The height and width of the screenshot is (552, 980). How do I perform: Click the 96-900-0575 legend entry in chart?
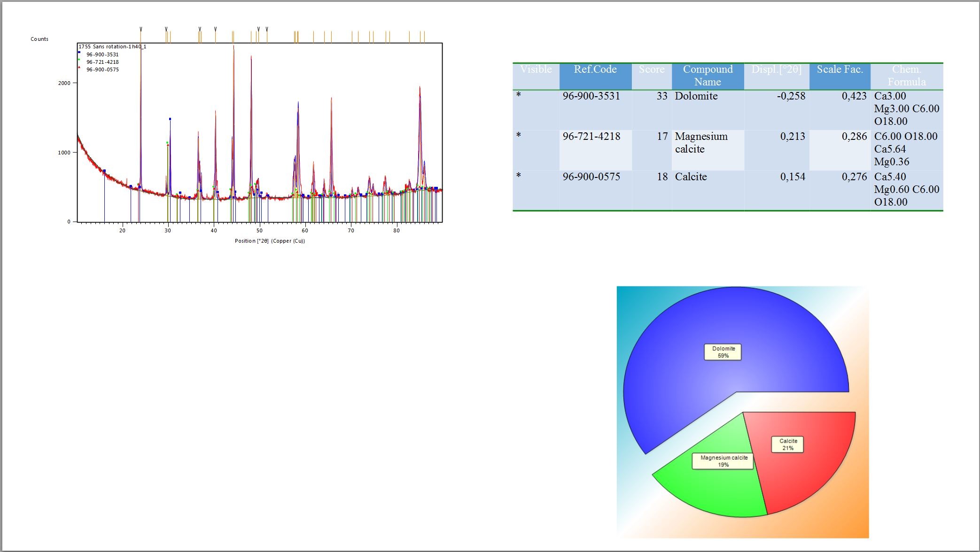(x=102, y=69)
